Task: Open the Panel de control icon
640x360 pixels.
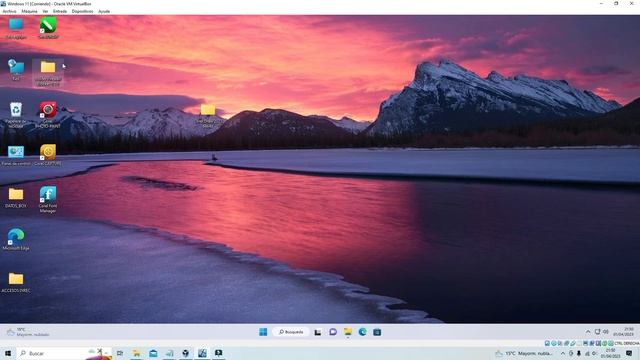Action: click(x=16, y=156)
